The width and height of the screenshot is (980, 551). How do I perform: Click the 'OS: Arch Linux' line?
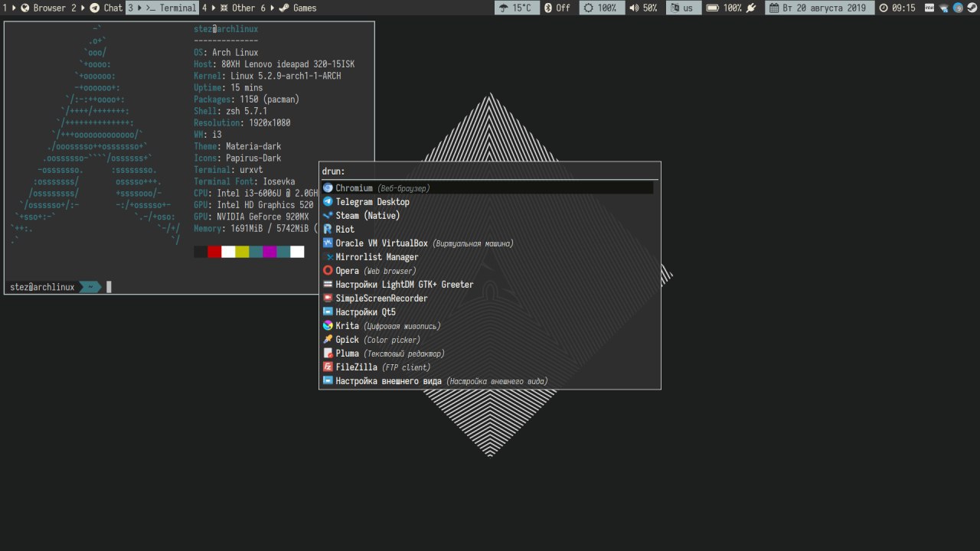226,52
